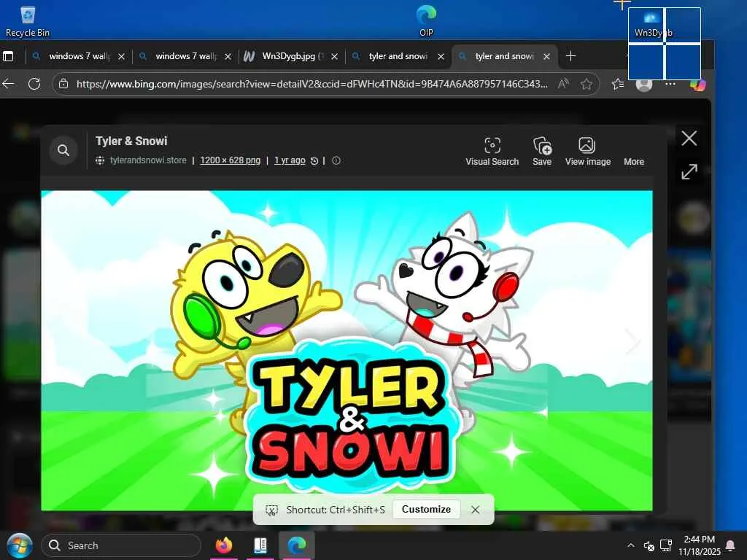Screen dimensions: 747x560
Task: Click the display tray icon
Action: pyautogui.click(x=666, y=545)
